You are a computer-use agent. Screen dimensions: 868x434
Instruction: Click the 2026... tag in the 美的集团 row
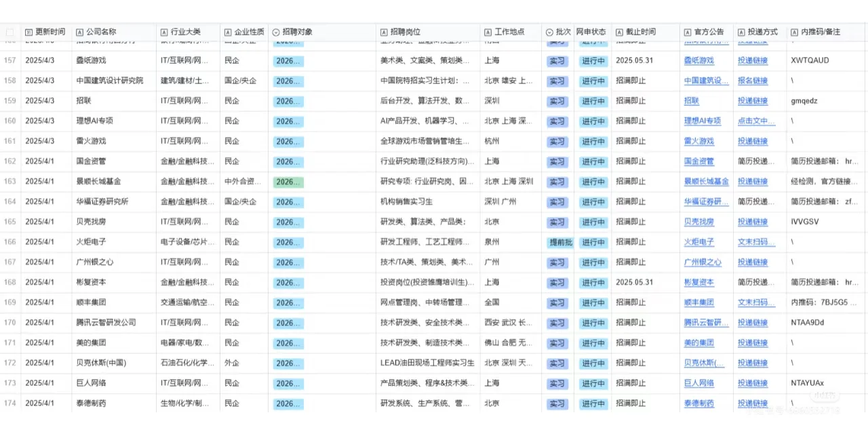[x=288, y=343]
